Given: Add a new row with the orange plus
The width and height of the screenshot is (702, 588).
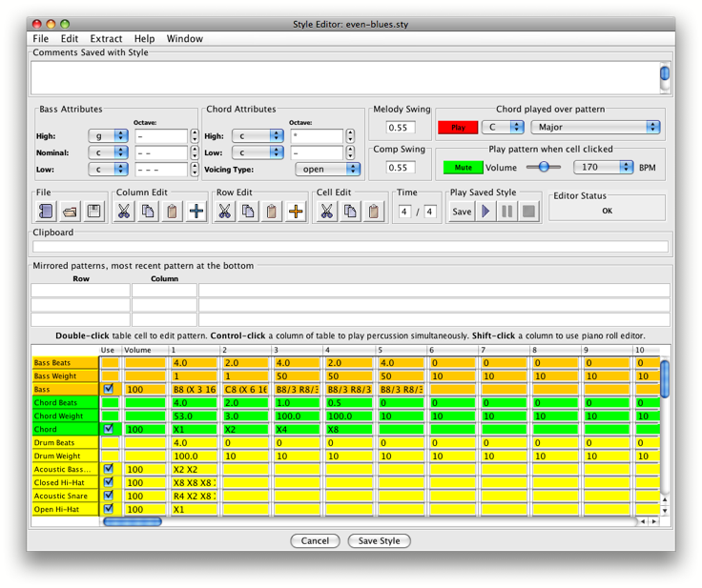Looking at the screenshot, I should [x=296, y=212].
